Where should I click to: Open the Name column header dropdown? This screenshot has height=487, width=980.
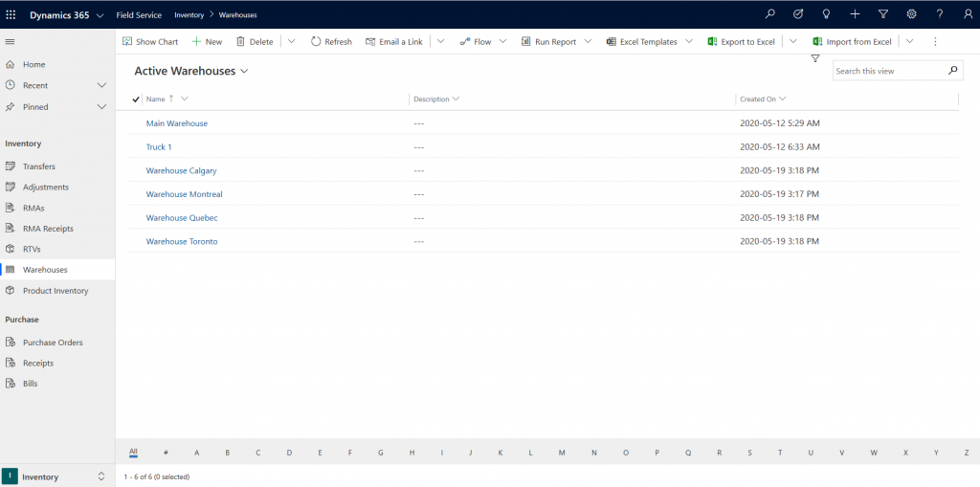[x=185, y=99]
